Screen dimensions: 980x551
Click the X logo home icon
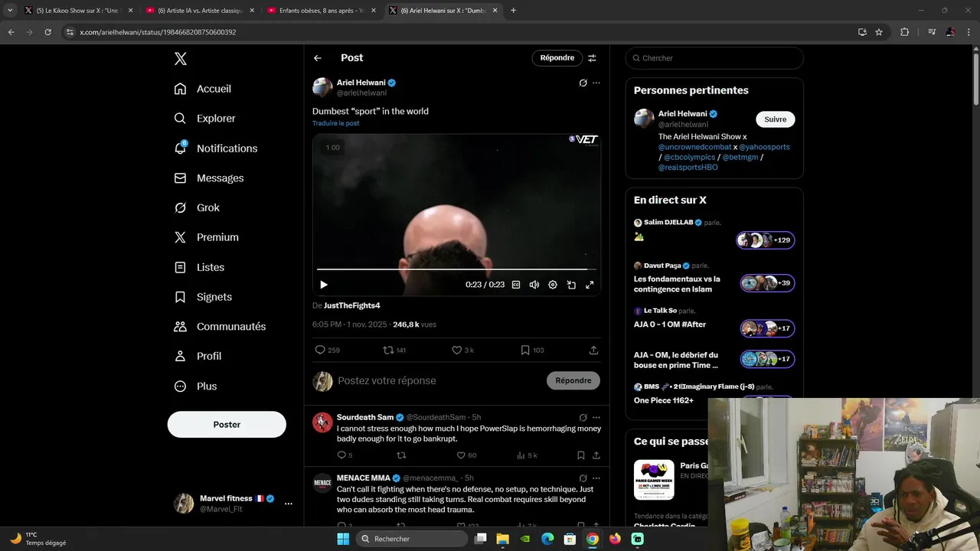180,59
